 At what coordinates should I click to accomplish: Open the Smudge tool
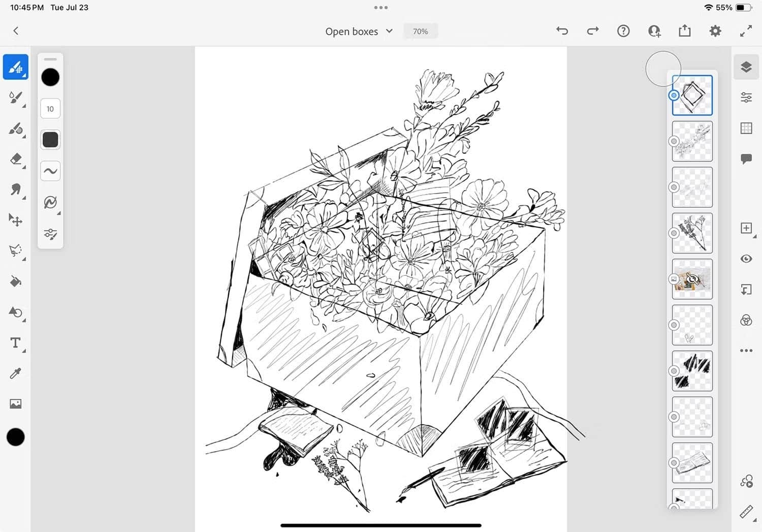tap(15, 190)
